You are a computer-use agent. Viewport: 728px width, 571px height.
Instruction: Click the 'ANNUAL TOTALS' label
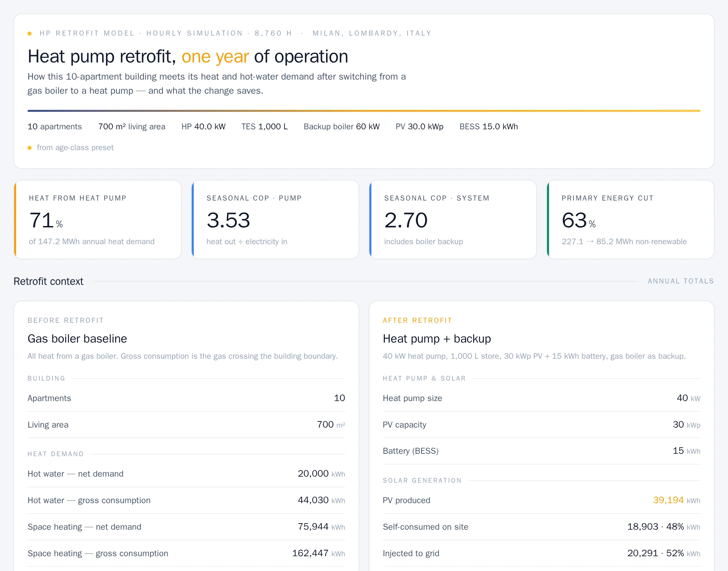(681, 281)
